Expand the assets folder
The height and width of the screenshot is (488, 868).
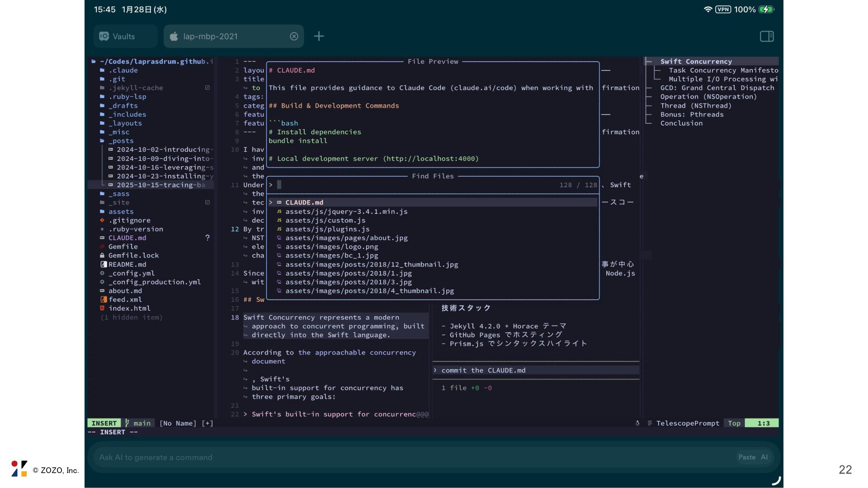(x=120, y=211)
